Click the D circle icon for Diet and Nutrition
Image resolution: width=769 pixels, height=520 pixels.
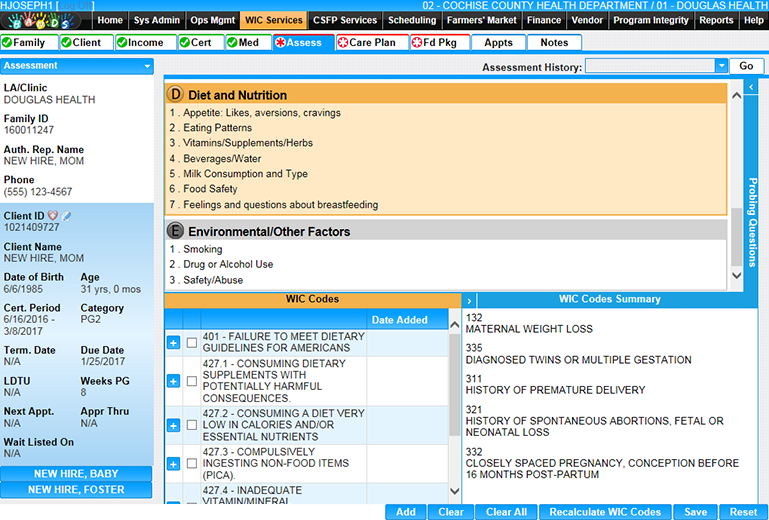[x=176, y=95]
